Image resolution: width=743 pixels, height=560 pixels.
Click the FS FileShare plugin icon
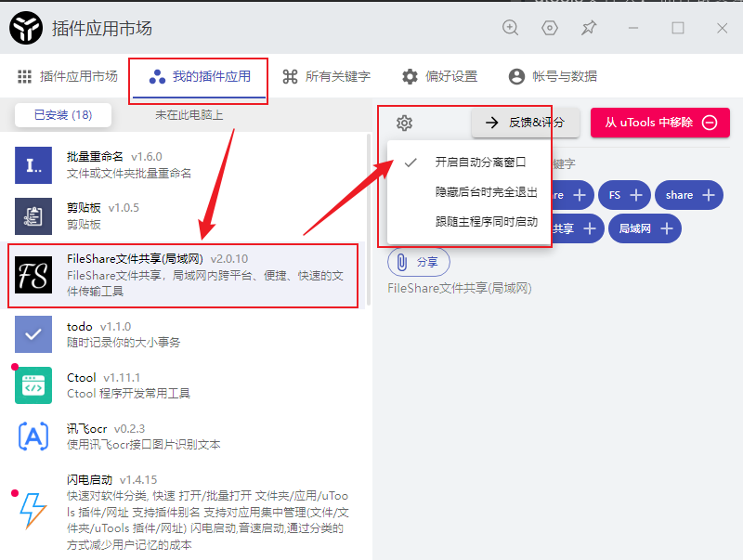click(x=33, y=275)
